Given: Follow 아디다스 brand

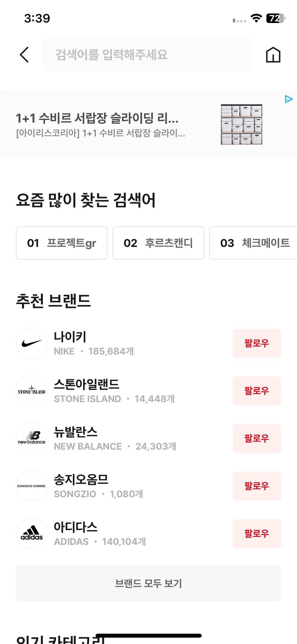Looking at the screenshot, I should click(257, 533).
